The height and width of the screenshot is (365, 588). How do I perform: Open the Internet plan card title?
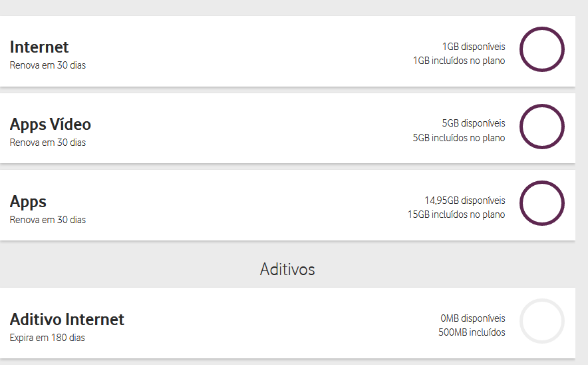click(39, 47)
